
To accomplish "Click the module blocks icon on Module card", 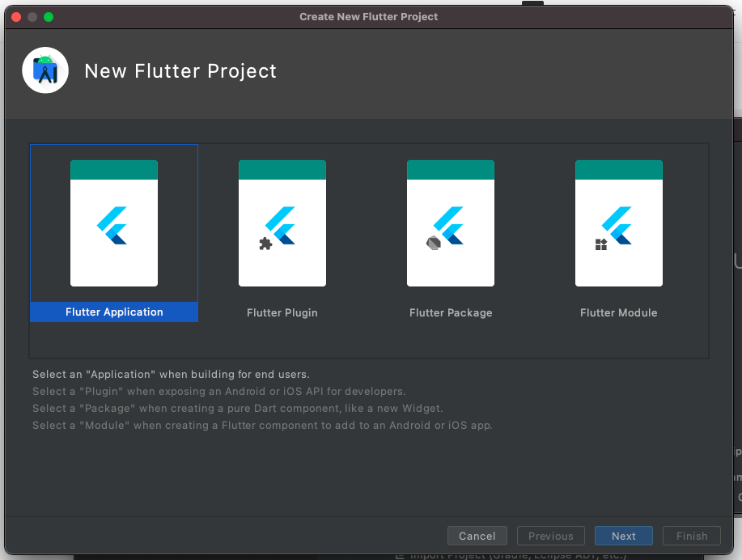I will tap(601, 244).
